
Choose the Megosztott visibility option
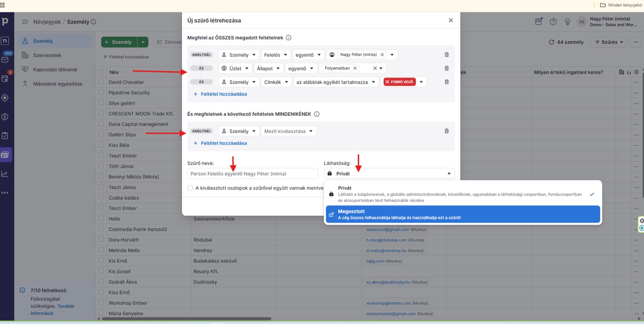463,214
